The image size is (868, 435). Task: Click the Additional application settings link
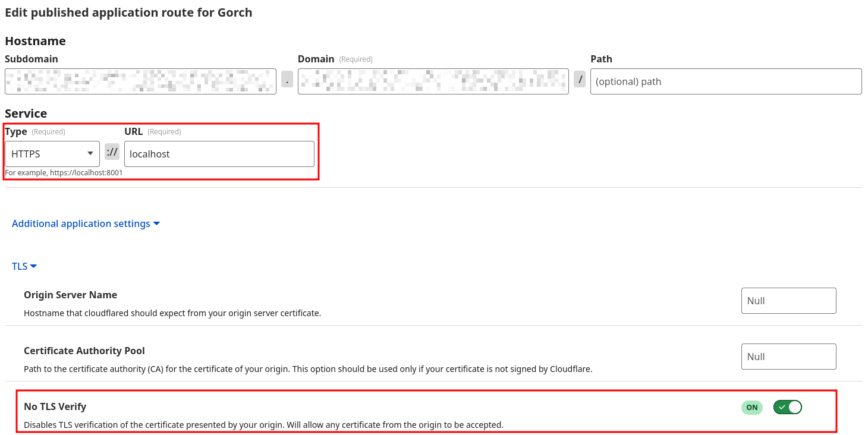click(x=80, y=223)
